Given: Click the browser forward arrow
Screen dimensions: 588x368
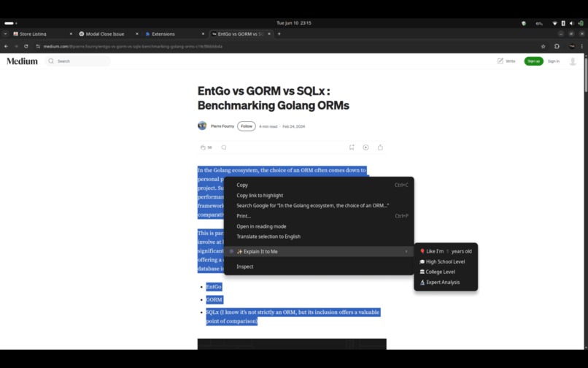Looking at the screenshot, I should coord(16,46).
